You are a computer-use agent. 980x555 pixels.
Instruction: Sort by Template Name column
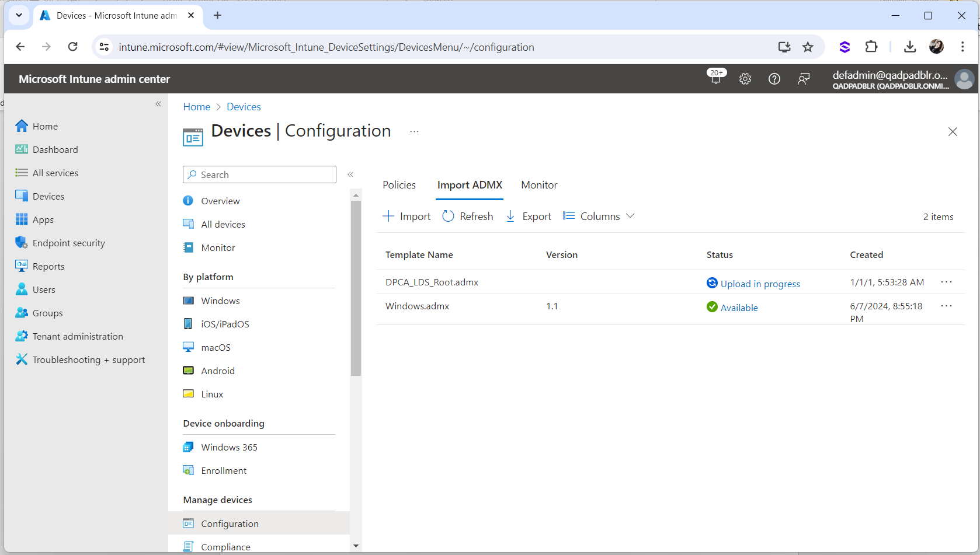click(x=419, y=255)
